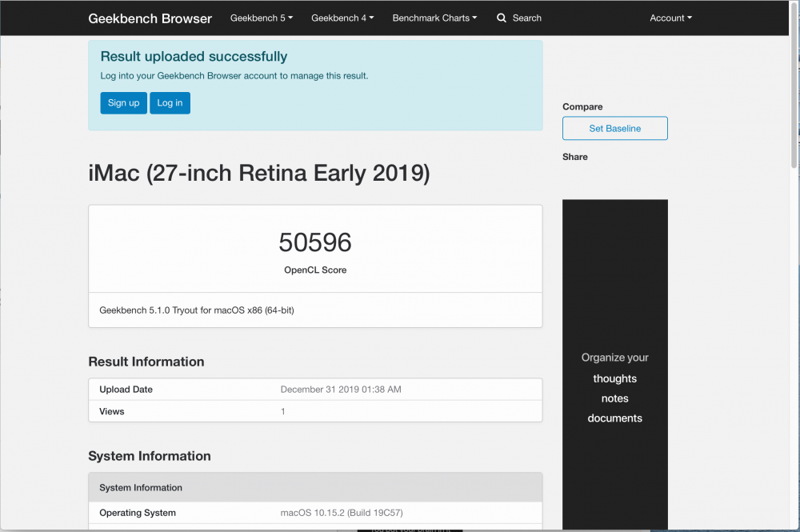This screenshot has width=800, height=532.
Task: Go to Geekbench Browser home link
Action: 150,18
